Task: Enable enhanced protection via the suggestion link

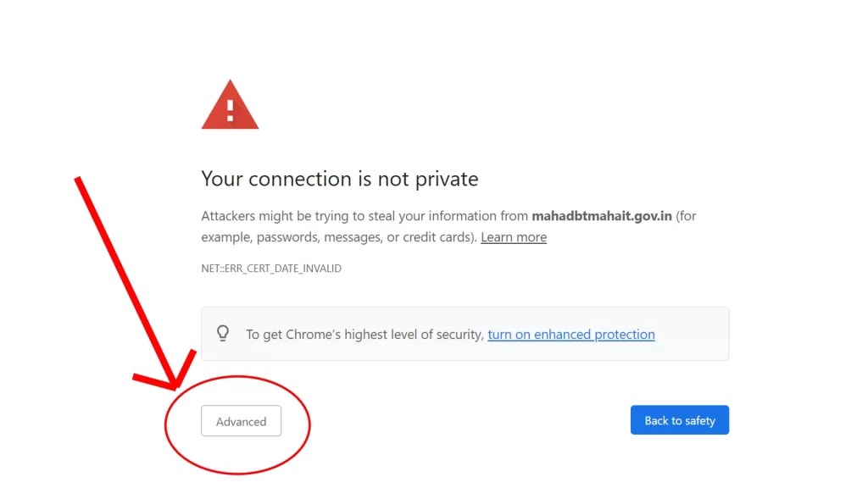Action: pyautogui.click(x=571, y=334)
